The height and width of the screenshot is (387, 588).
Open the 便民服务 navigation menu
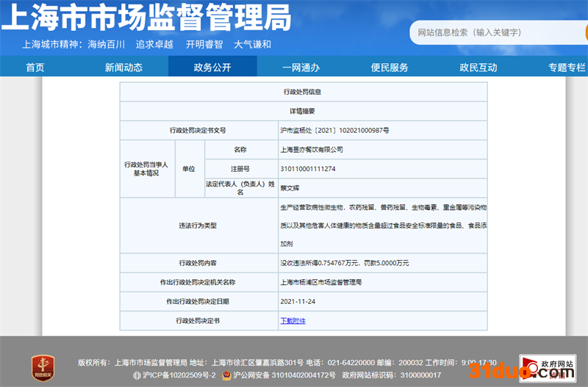[x=390, y=68]
